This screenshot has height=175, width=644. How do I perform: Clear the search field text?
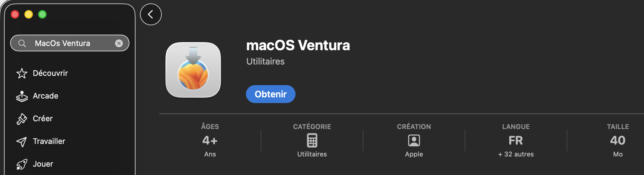tap(119, 43)
